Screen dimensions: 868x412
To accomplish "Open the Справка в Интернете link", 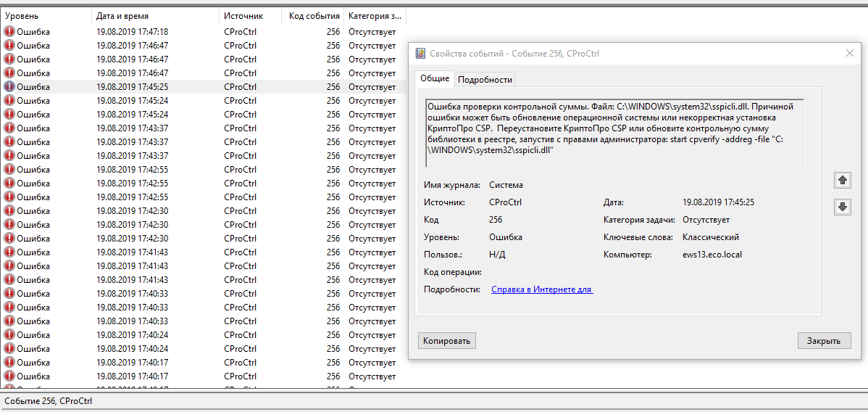I will (x=542, y=289).
